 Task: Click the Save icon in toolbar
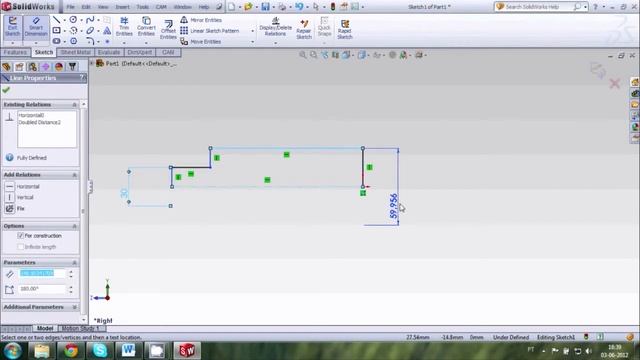click(265, 7)
